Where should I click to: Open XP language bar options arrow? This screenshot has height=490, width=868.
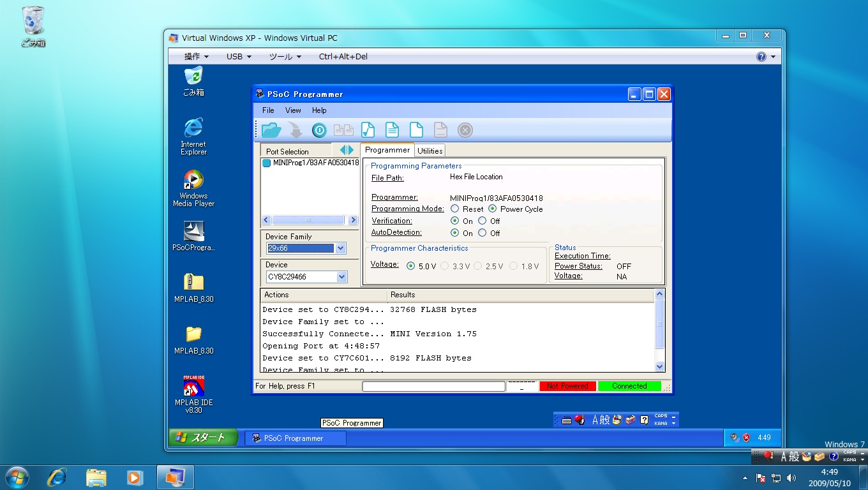point(674,423)
